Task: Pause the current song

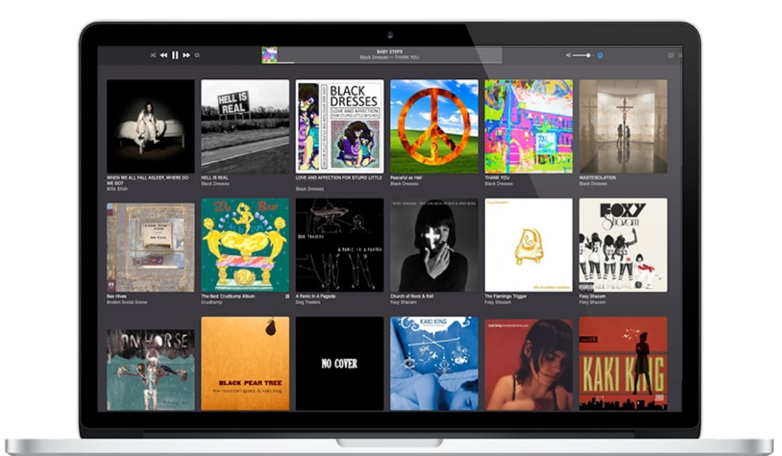Action: (x=175, y=55)
